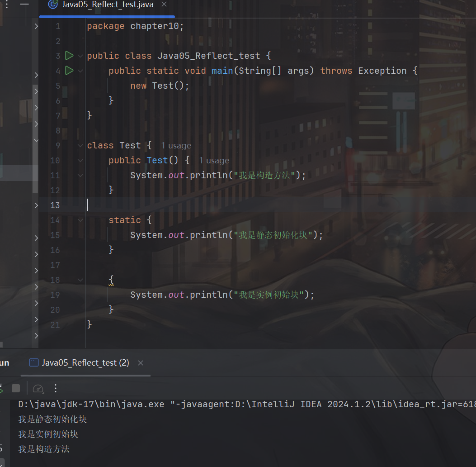
Task: Close the Java05_Reflect_test (2) run tab
Action: pos(141,363)
